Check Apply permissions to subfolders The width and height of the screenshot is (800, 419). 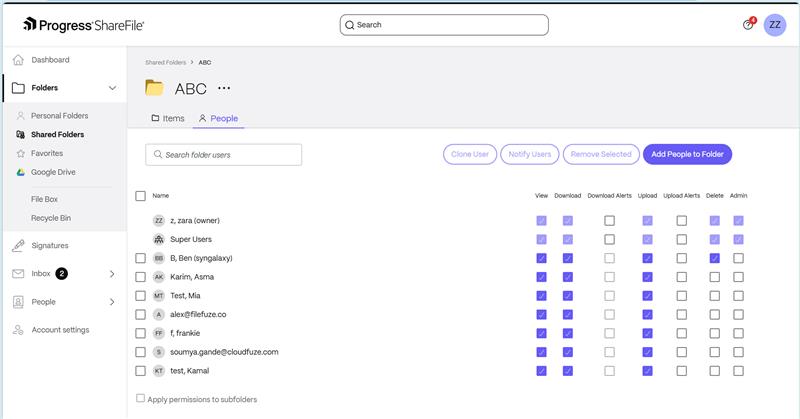point(140,398)
